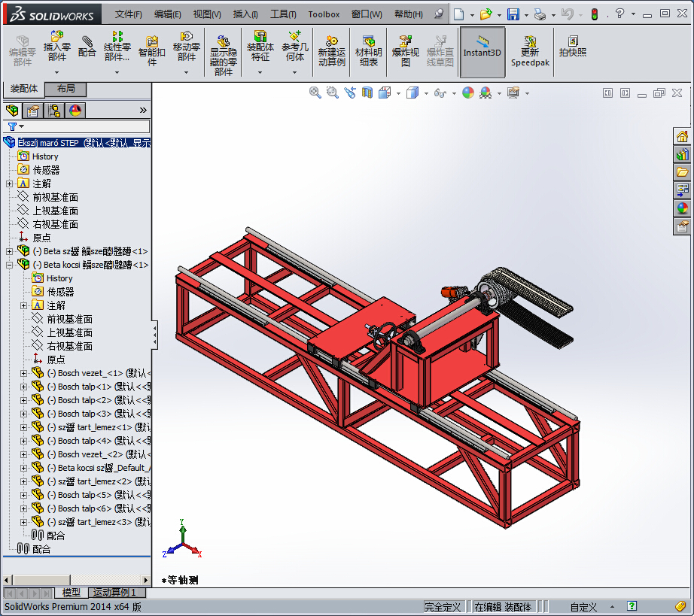Expand Bosch talp<1> tree node
This screenshot has width=694, height=616.
click(23, 387)
